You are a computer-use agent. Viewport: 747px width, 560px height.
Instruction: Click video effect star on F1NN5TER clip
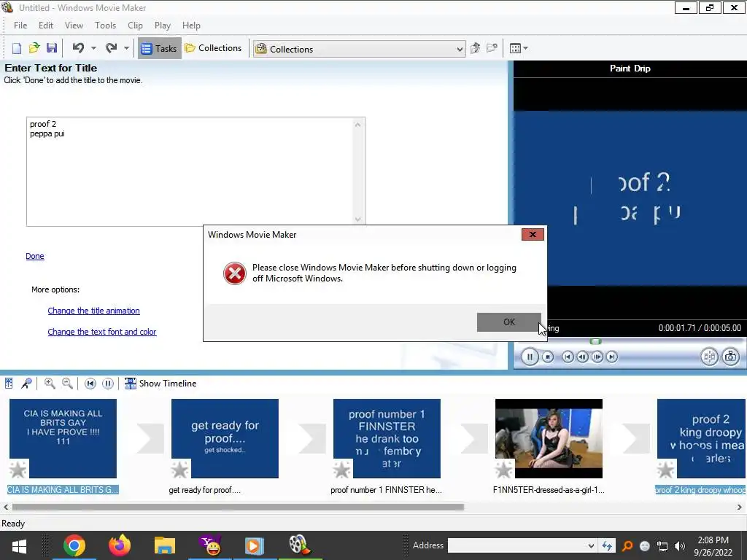(504, 470)
